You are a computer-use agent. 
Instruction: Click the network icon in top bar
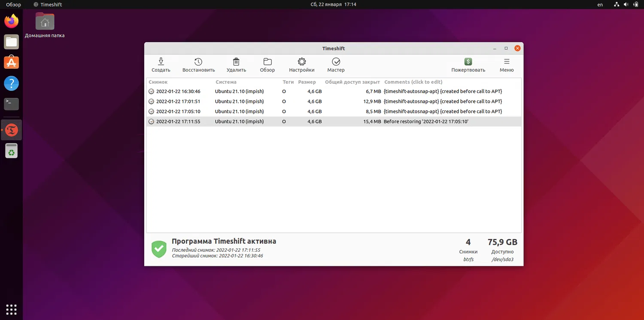617,5
